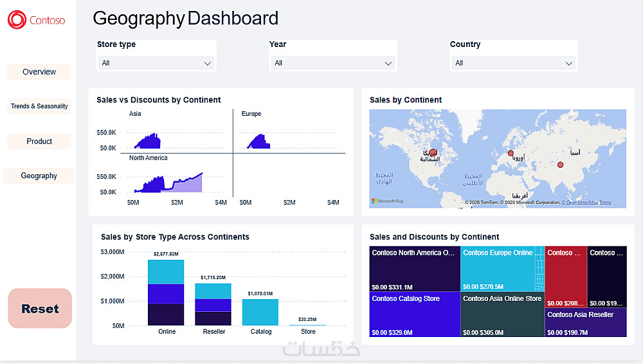Click the Contoso tile showing $0.00 $19
Viewport: 643px width, 364px height.
[x=607, y=277]
